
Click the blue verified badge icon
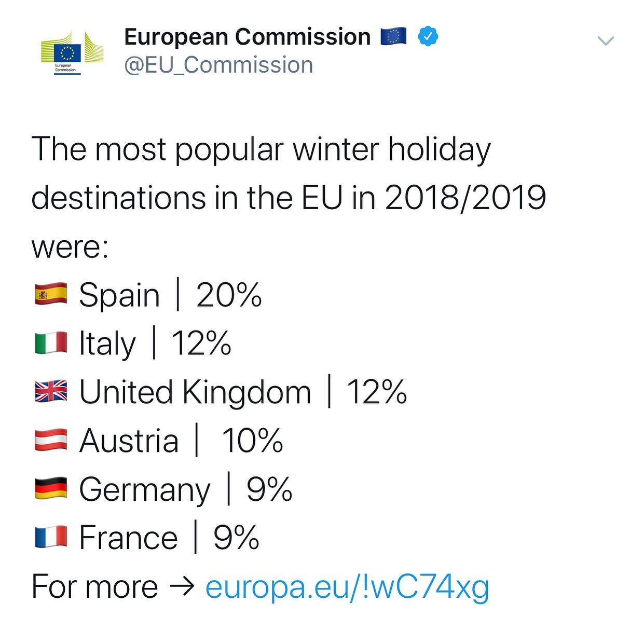click(428, 36)
